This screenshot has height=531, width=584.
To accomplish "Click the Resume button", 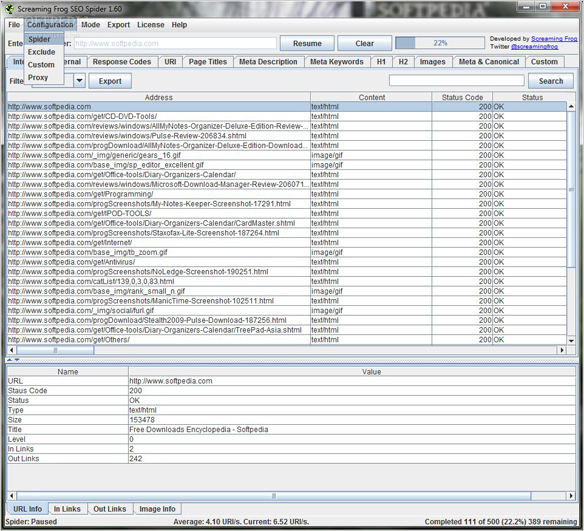I will coord(307,43).
